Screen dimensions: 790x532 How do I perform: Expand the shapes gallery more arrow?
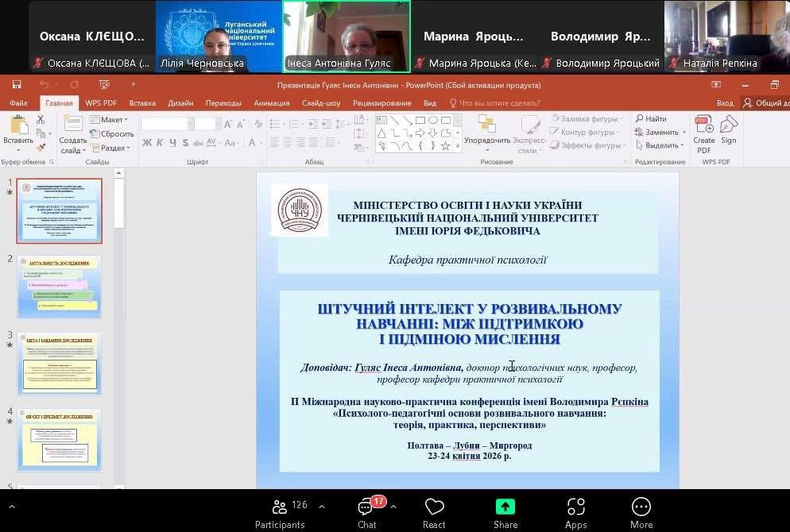coord(458,146)
